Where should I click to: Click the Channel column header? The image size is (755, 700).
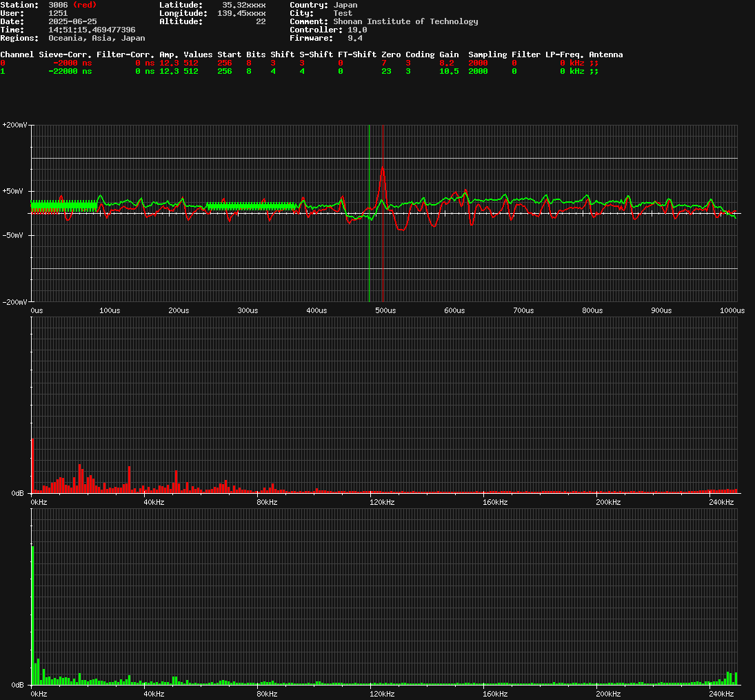[x=17, y=54]
